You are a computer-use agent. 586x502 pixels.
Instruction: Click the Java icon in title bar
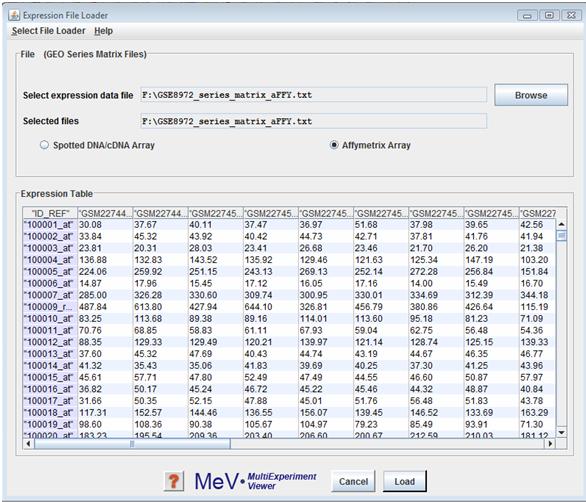(14, 15)
